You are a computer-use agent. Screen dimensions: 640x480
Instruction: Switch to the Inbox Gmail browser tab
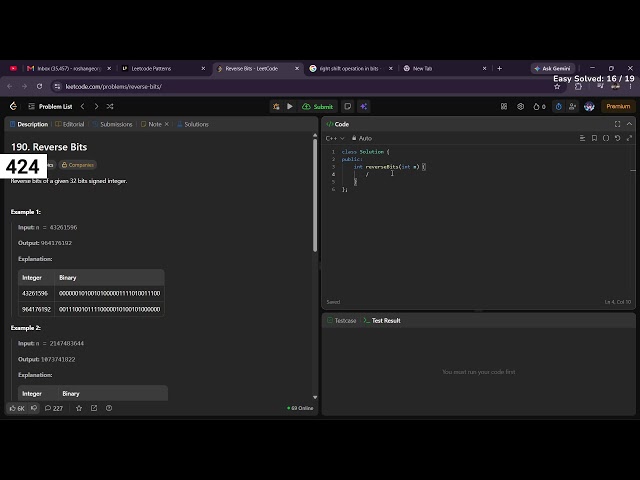pyautogui.click(x=69, y=69)
